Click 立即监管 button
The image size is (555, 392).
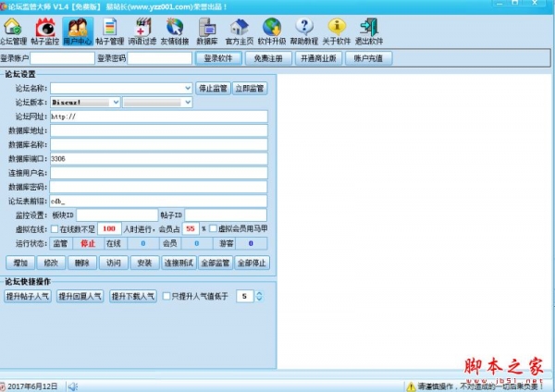point(250,88)
